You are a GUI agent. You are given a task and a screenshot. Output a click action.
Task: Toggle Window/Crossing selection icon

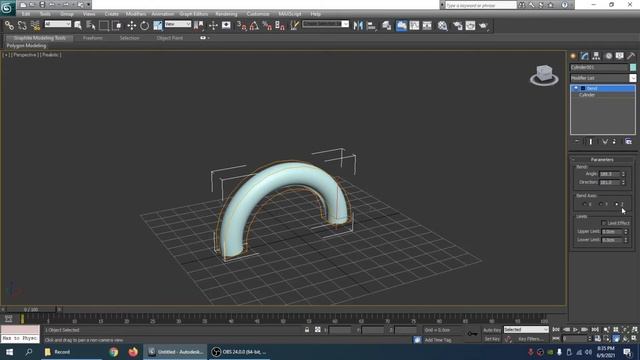tap(117, 26)
